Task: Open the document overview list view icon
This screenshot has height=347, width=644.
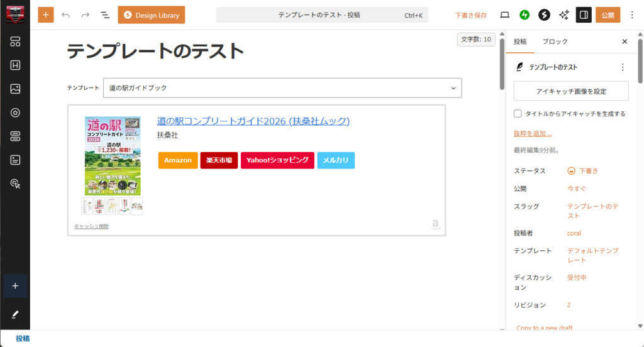Action: point(105,15)
